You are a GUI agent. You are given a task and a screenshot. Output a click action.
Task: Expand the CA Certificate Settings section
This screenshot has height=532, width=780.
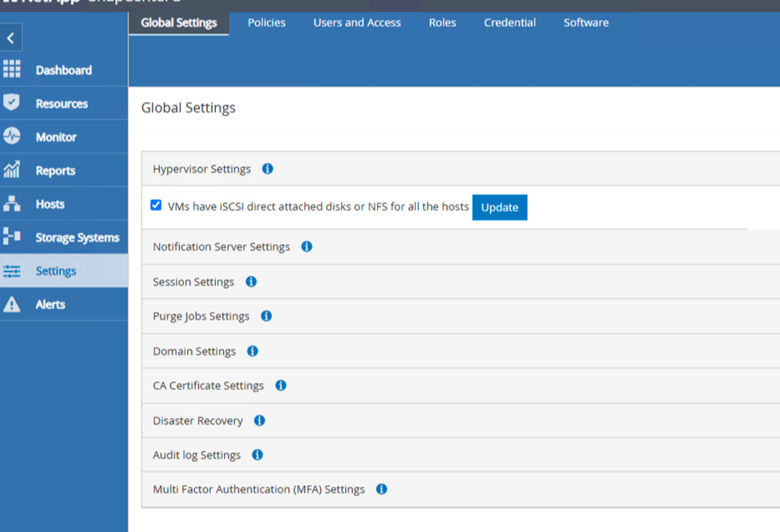click(209, 386)
